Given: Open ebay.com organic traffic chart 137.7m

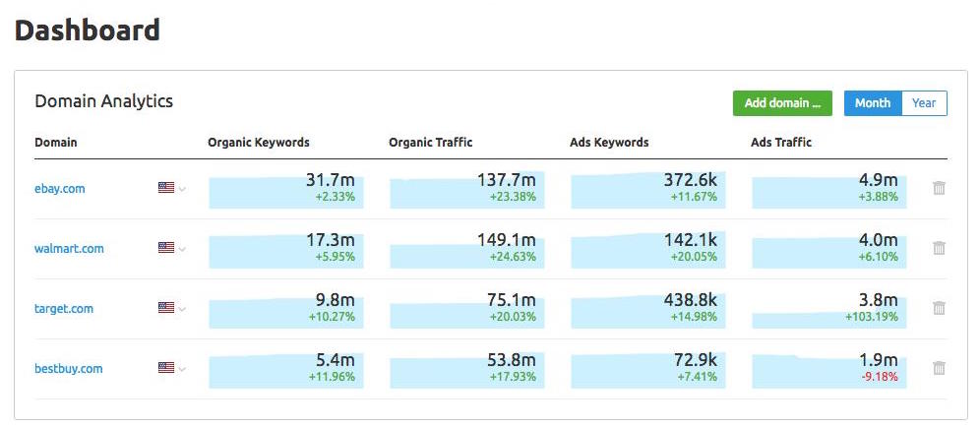Looking at the screenshot, I should 466,190.
